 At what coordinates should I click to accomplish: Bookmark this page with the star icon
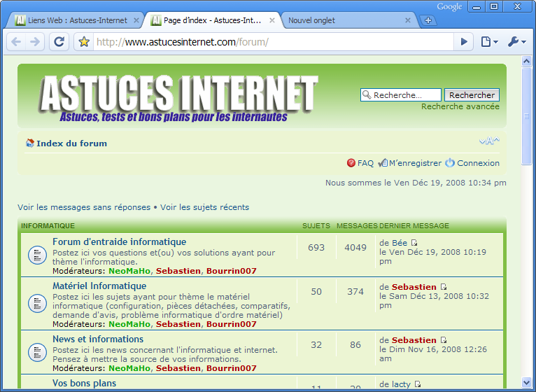point(84,42)
